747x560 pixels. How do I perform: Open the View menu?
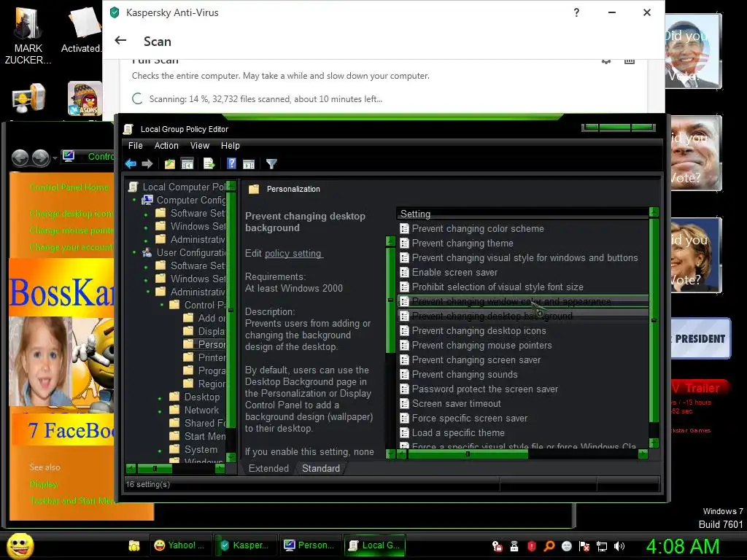pos(200,146)
